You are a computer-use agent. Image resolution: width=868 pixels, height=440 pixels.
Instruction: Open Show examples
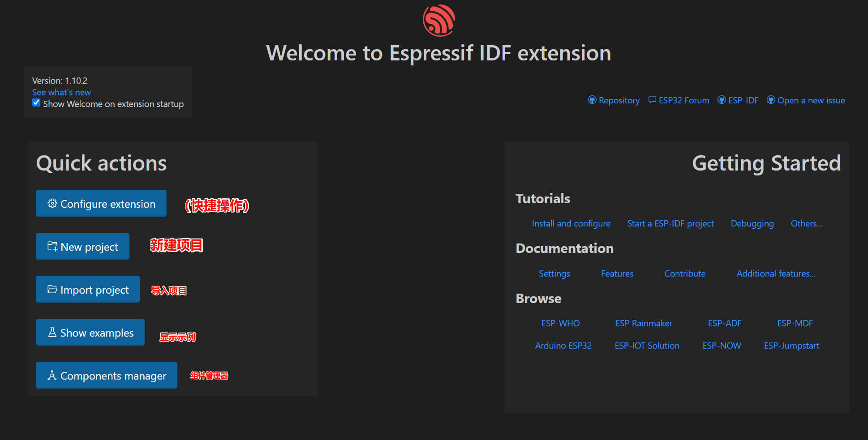tap(90, 332)
